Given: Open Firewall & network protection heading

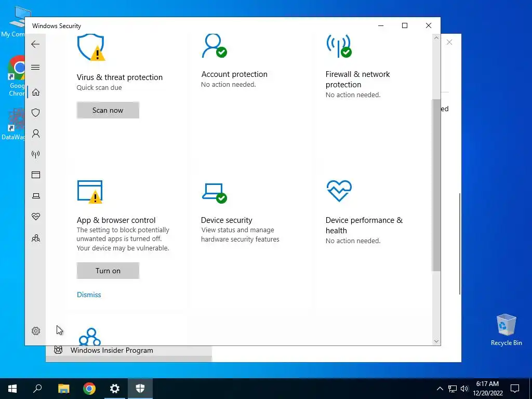Looking at the screenshot, I should point(357,79).
